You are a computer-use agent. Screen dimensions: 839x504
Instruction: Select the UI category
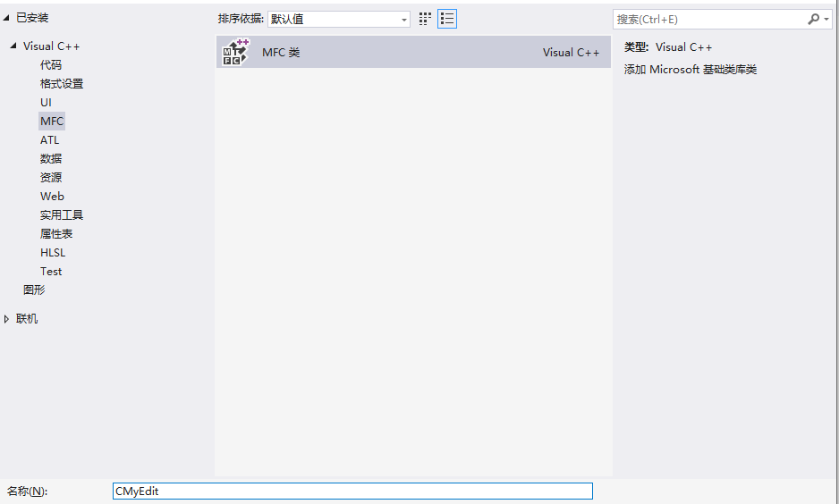click(46, 103)
